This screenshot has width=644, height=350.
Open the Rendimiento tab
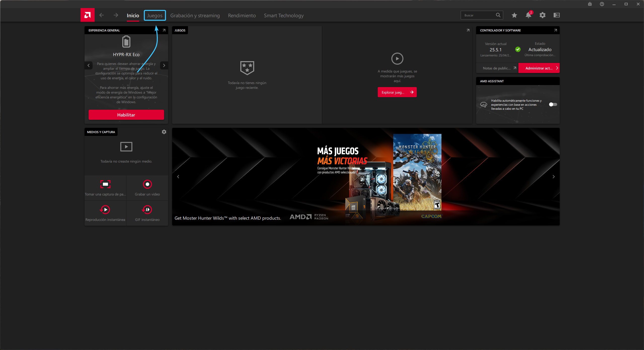[242, 16]
